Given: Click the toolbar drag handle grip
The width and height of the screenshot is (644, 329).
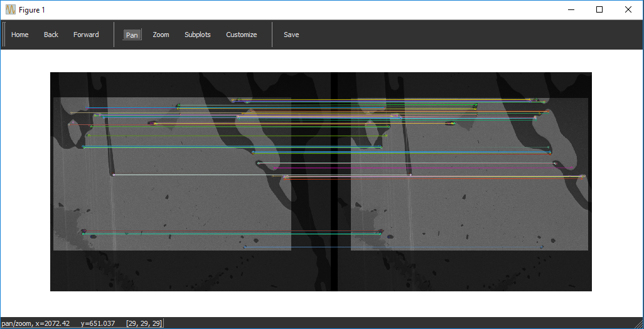Looking at the screenshot, I should (4, 35).
